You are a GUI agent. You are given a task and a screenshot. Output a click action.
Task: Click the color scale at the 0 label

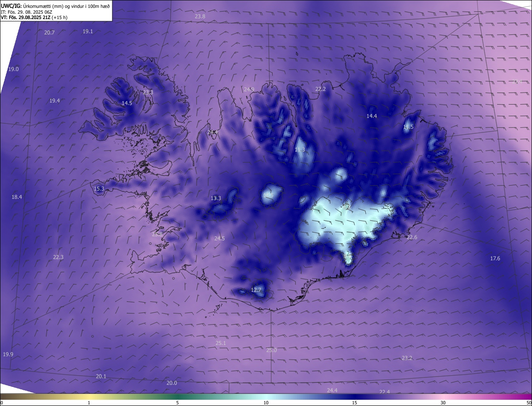[2, 403]
